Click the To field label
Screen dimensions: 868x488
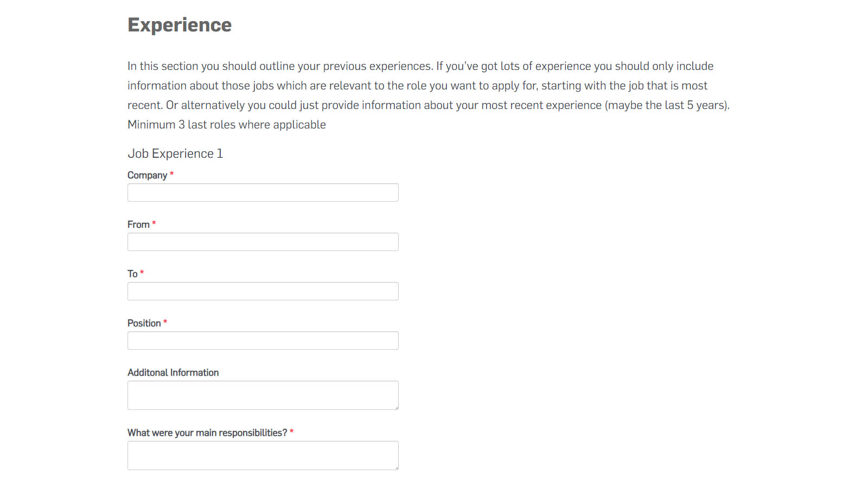pos(132,274)
